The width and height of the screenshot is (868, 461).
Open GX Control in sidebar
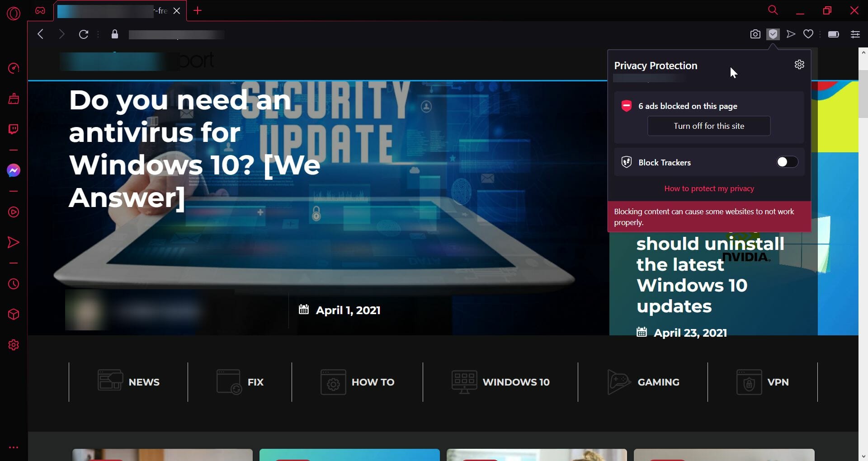point(14,68)
